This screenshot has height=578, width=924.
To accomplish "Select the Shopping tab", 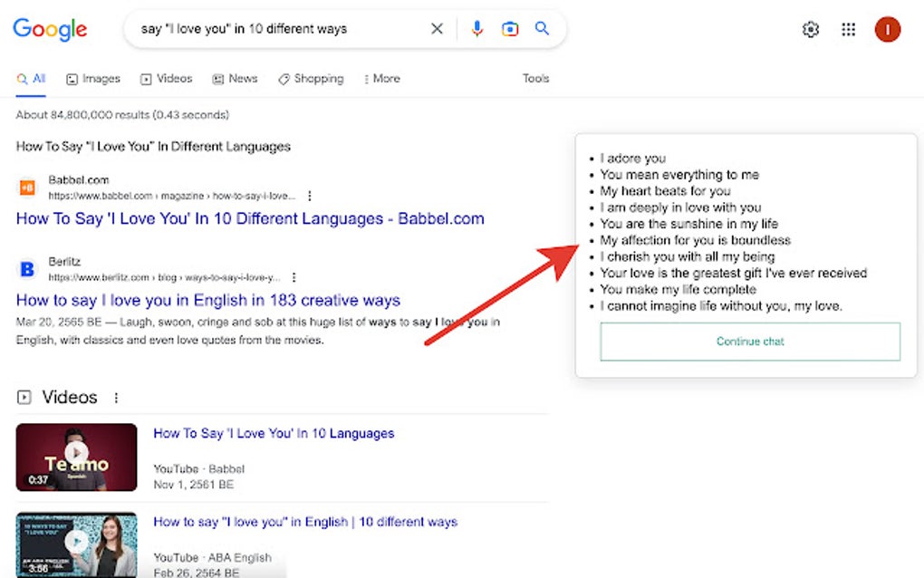I will (x=311, y=79).
